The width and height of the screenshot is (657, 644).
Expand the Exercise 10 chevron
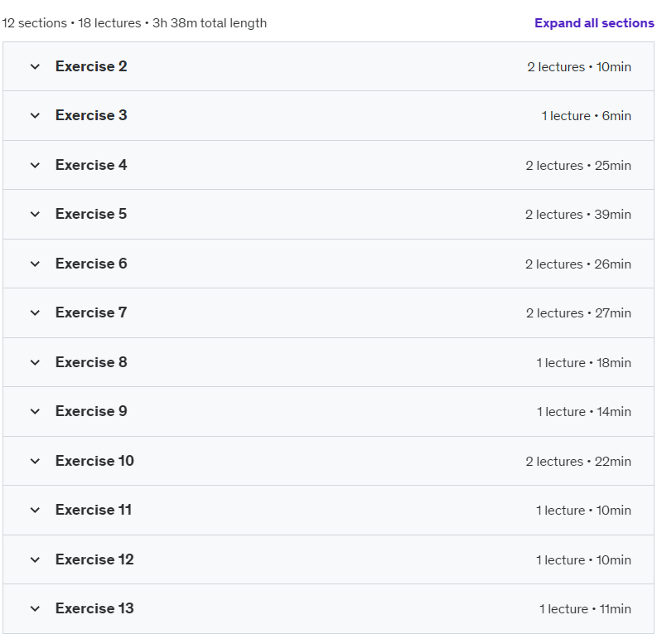click(x=35, y=461)
